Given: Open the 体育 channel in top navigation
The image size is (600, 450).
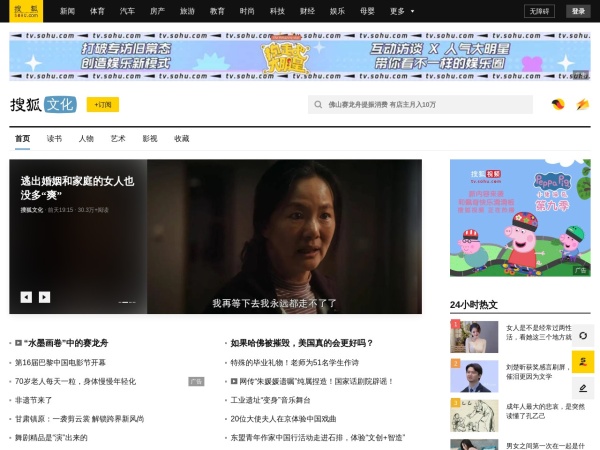Looking at the screenshot, I should [97, 11].
